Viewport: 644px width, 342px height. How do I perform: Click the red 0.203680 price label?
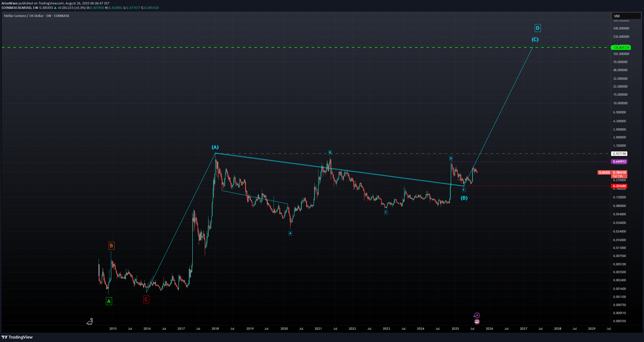tap(619, 186)
